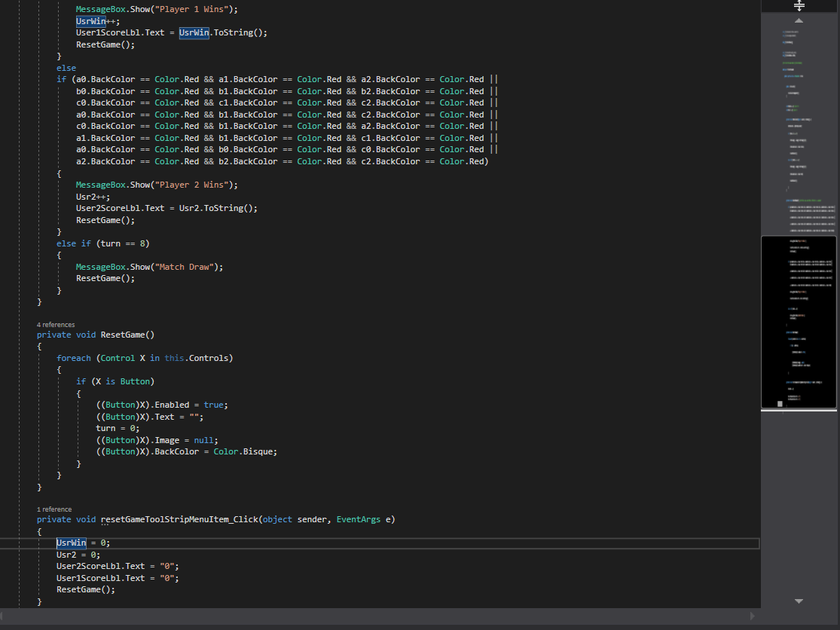Click the horizontal scrollbar right arrow
This screenshot has height=630, width=840.
pyautogui.click(x=752, y=616)
